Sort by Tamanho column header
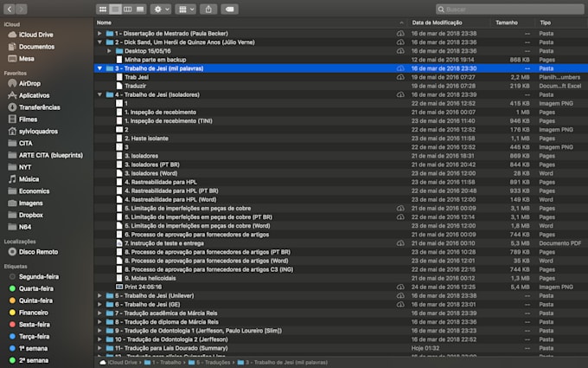588x368 pixels. [507, 22]
